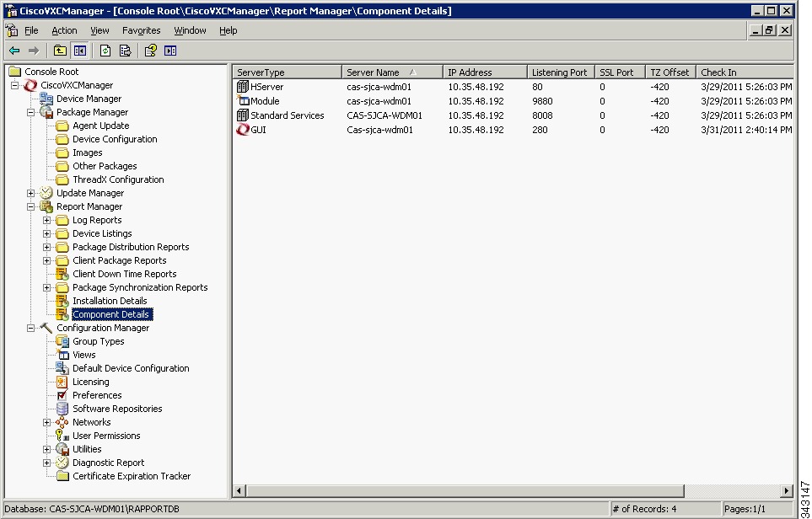Toggle Show/Hide Console Tree button

[80, 51]
